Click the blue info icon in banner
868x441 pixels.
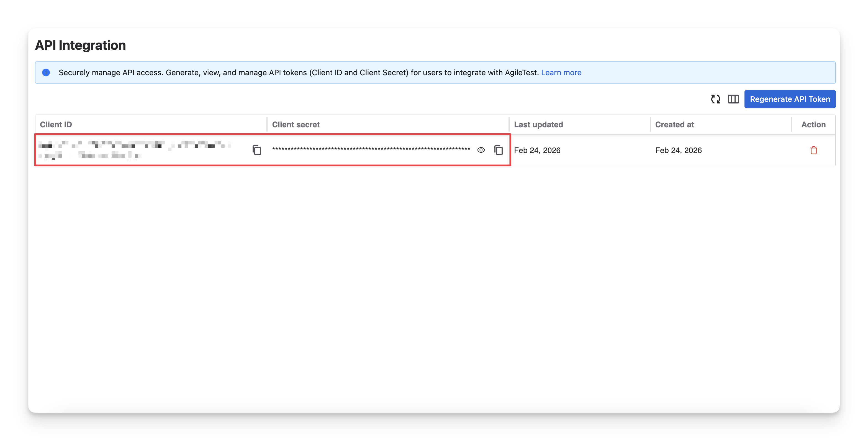coord(46,72)
